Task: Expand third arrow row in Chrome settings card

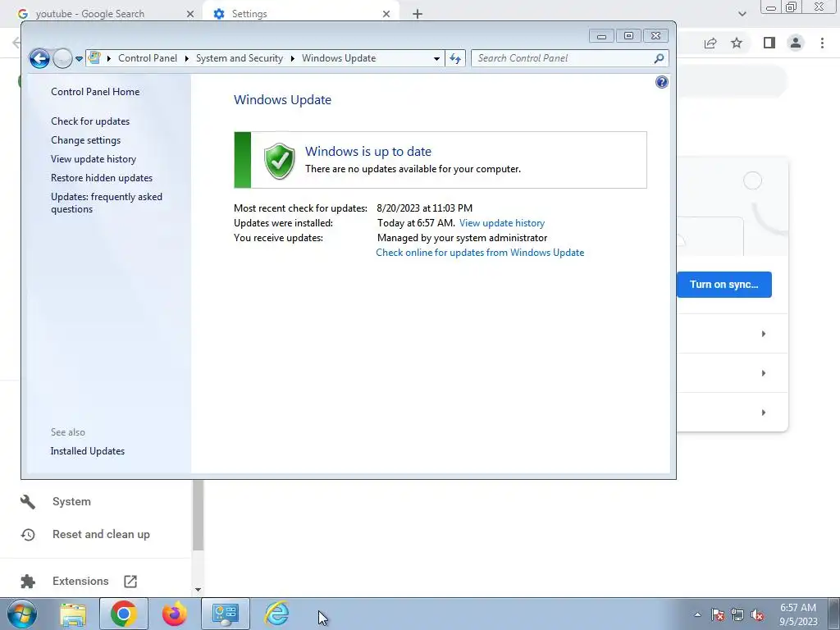Action: (764, 413)
